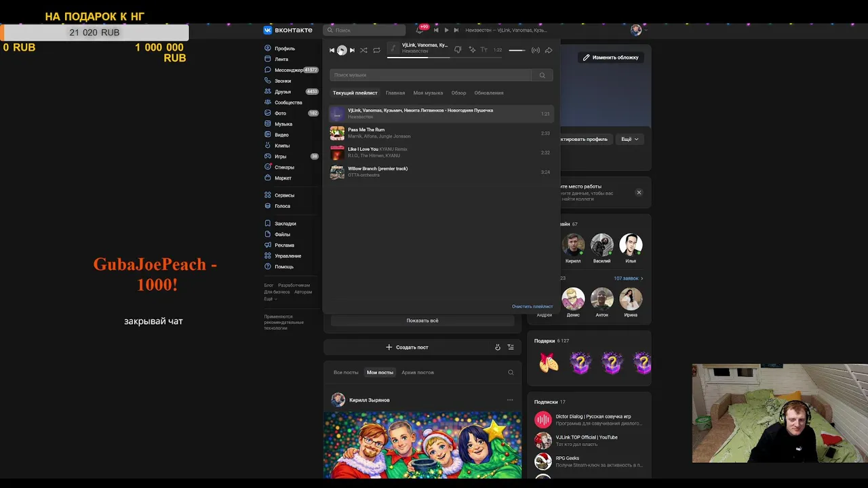This screenshot has height=488, width=868.
Task: Go to Звонки in the sidebar
Action: coord(278,81)
